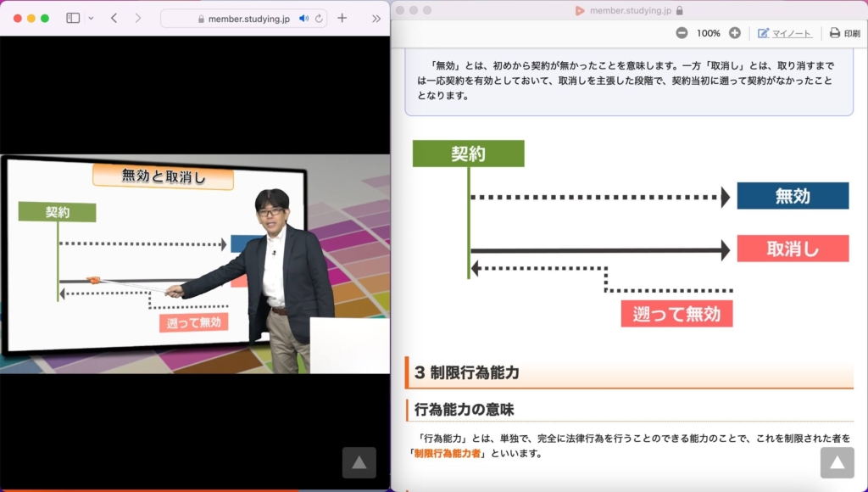Zoom out with minus icon
Viewport: 868px width, 492px height.
pos(682,33)
